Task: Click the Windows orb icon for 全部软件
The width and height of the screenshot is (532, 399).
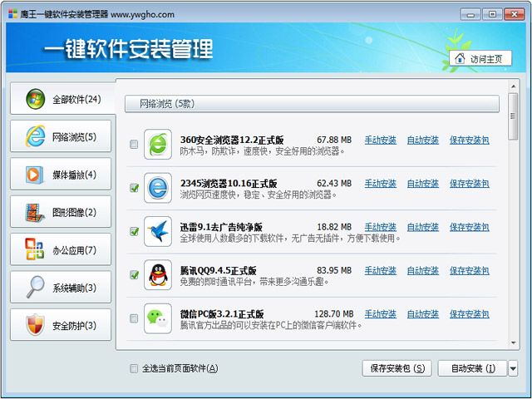Action: (35, 99)
